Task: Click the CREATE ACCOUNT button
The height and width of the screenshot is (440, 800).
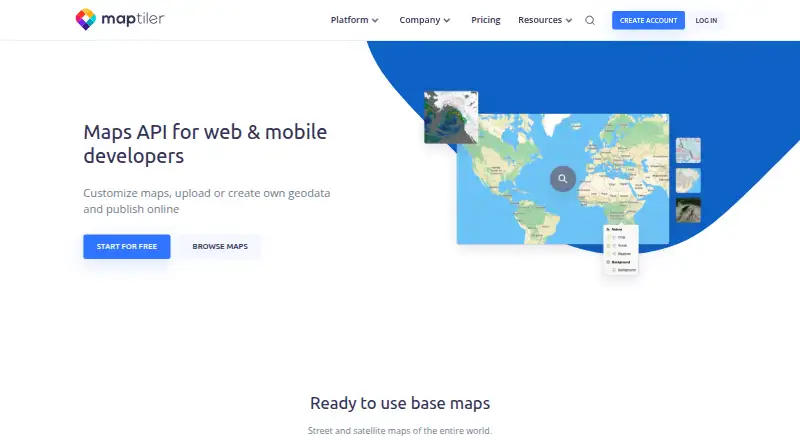Action: (648, 20)
